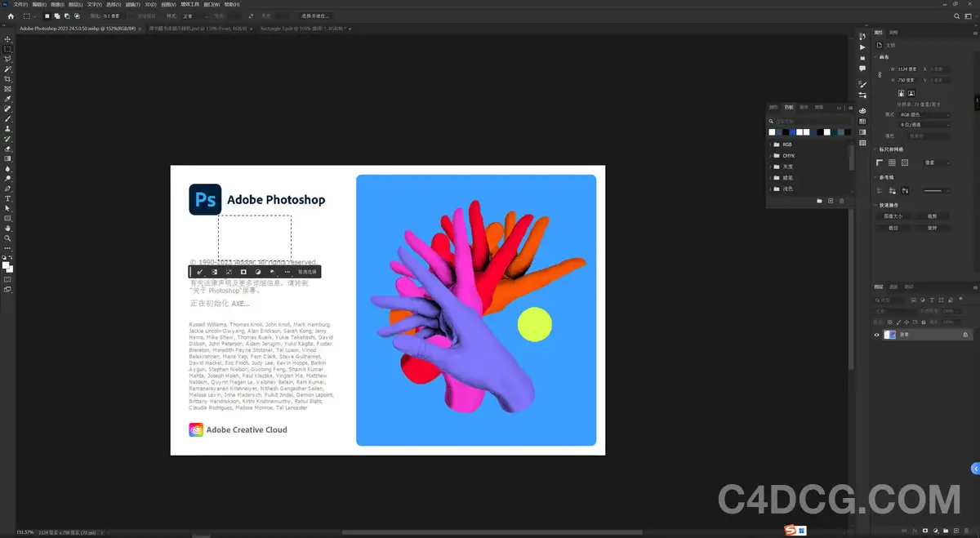Click the 取消选择 button in the taskbar
This screenshot has width=980, height=538.
tap(306, 271)
